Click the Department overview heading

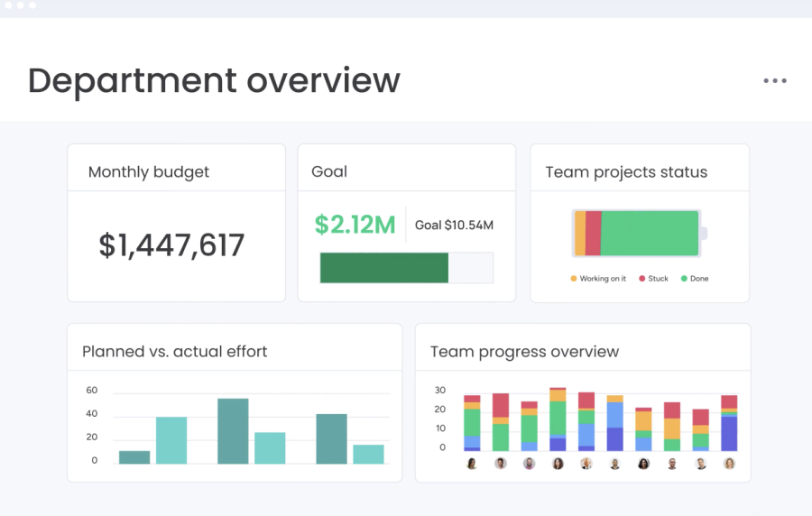click(214, 81)
